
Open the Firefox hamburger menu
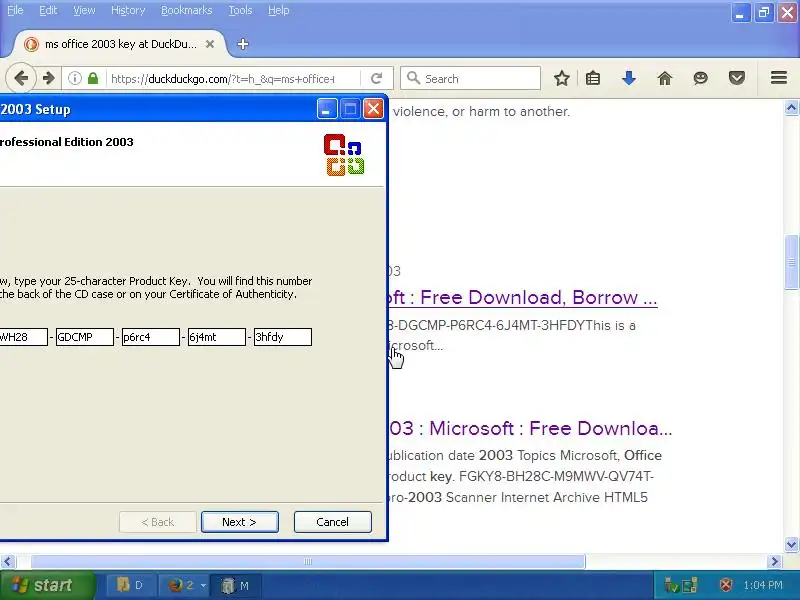click(779, 78)
